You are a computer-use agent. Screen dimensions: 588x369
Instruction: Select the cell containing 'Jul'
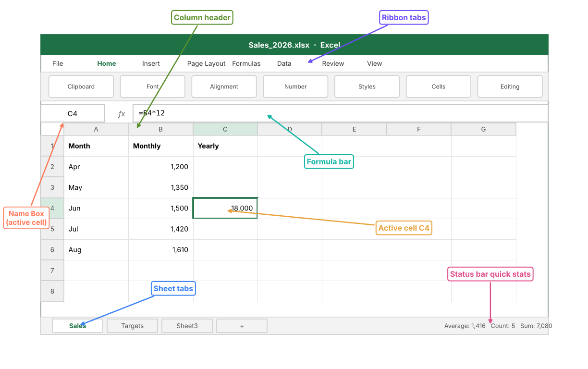[x=96, y=229]
